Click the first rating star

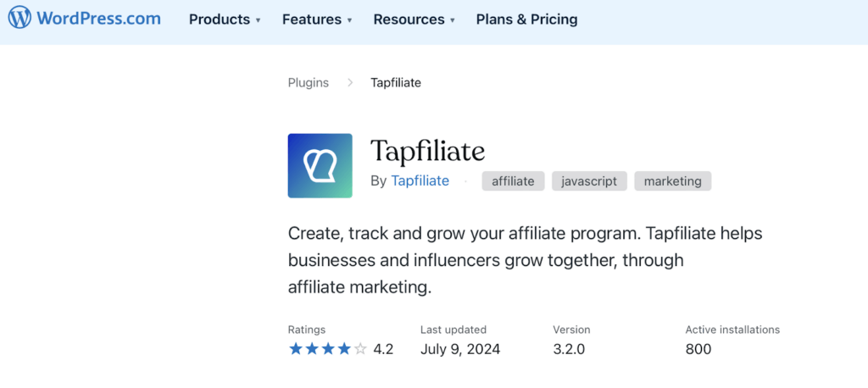pos(296,349)
